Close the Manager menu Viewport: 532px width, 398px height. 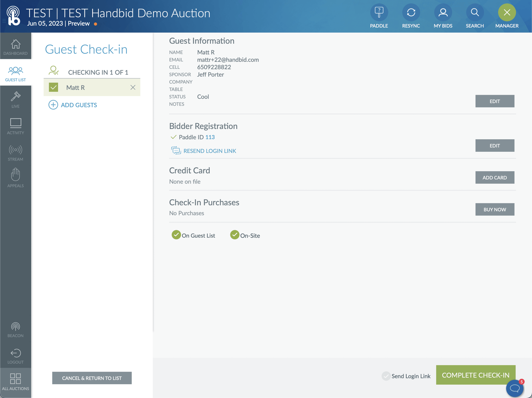point(506,12)
